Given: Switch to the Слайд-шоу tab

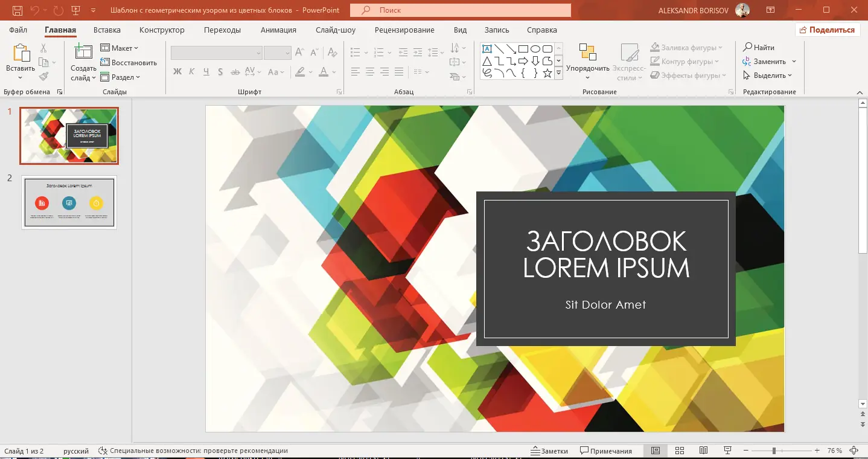Looking at the screenshot, I should (x=336, y=30).
